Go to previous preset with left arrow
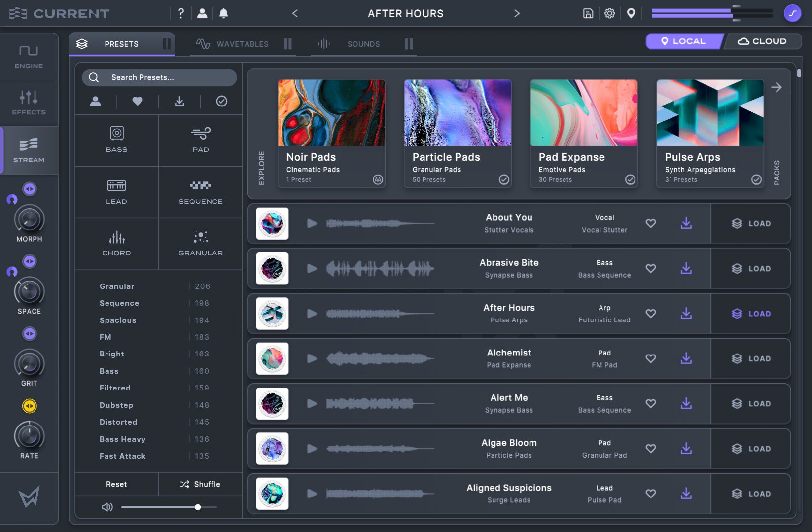This screenshot has width=812, height=532. click(x=295, y=13)
